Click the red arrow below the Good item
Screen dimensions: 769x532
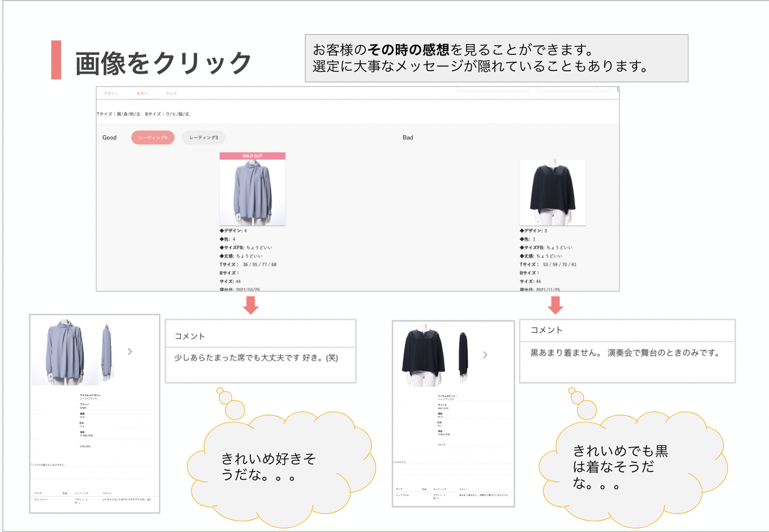click(250, 304)
